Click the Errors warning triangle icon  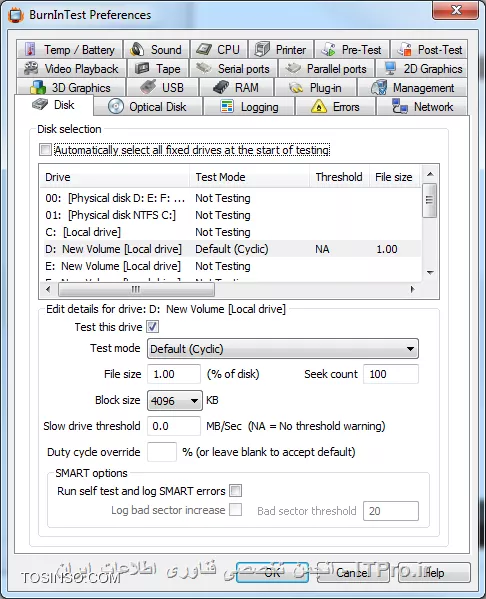[319, 107]
